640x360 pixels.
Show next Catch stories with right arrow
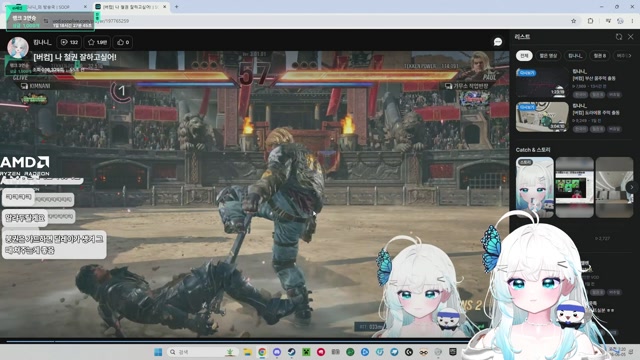(631, 187)
